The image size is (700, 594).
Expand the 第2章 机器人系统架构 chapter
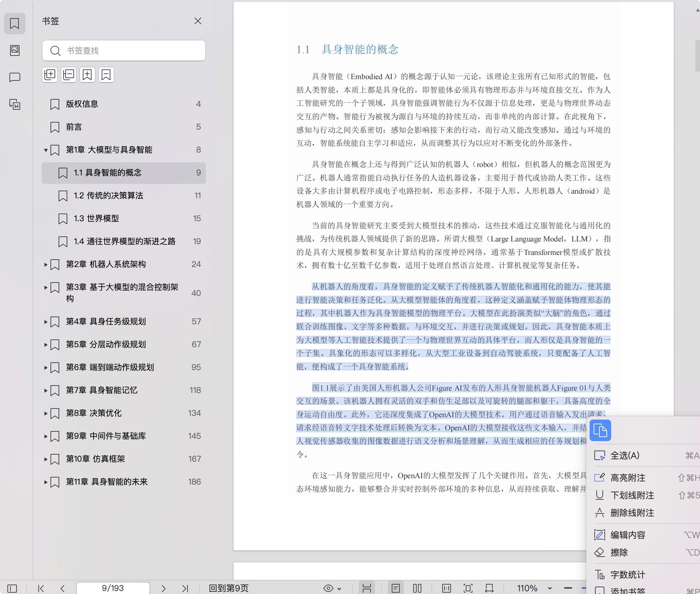point(45,265)
